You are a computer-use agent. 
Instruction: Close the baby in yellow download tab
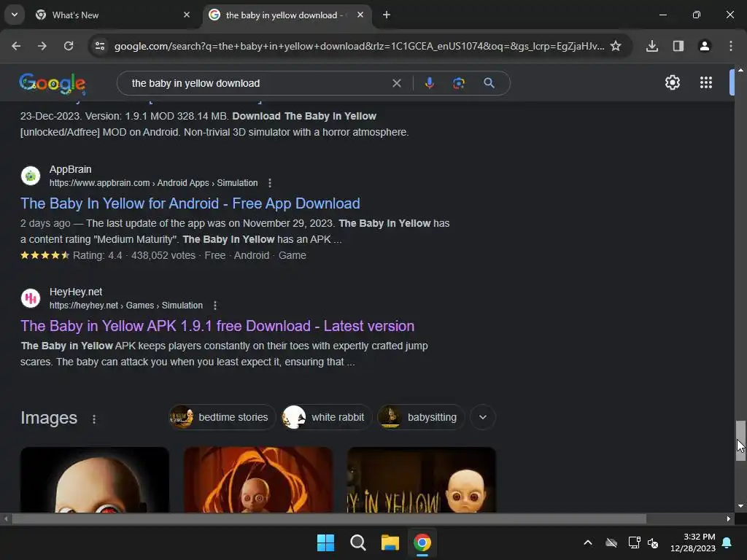pos(360,15)
